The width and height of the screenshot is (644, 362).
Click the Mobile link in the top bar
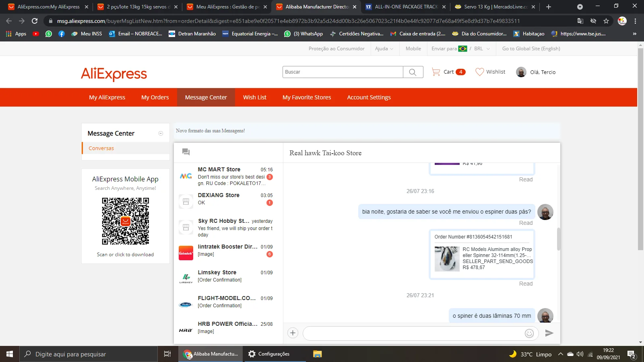click(x=413, y=49)
